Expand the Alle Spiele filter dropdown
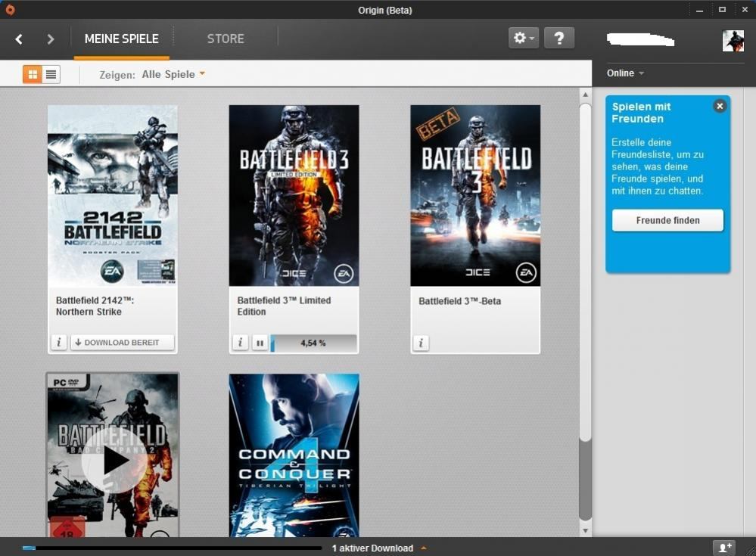 (173, 74)
